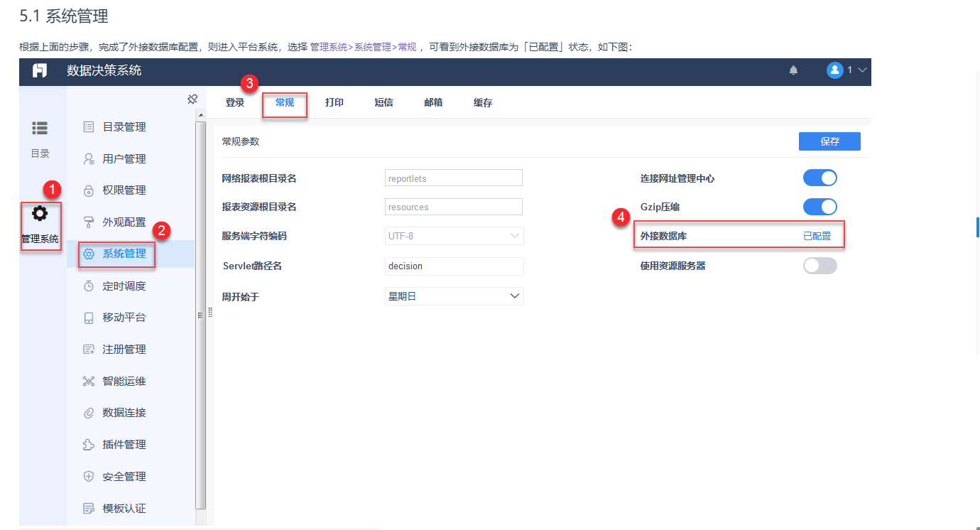980x530 pixels.
Task: Click the 数据决策系统 title
Action: (104, 70)
